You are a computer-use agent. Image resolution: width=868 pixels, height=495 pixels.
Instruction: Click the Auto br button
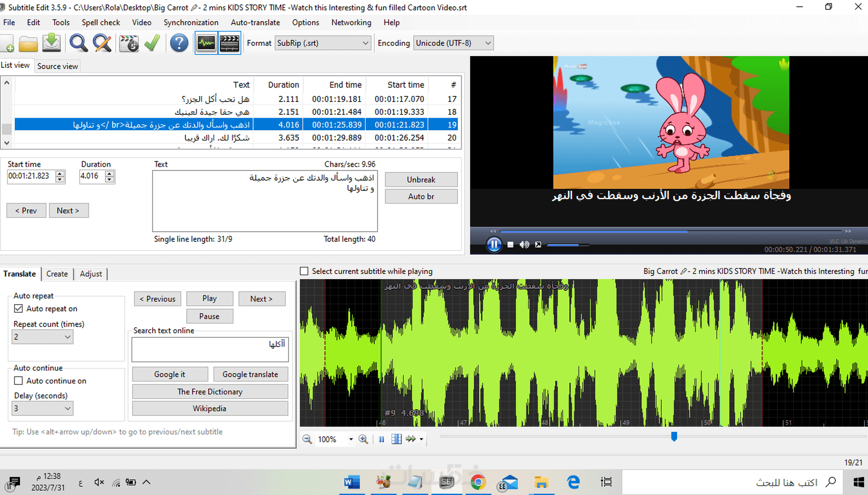(x=421, y=196)
